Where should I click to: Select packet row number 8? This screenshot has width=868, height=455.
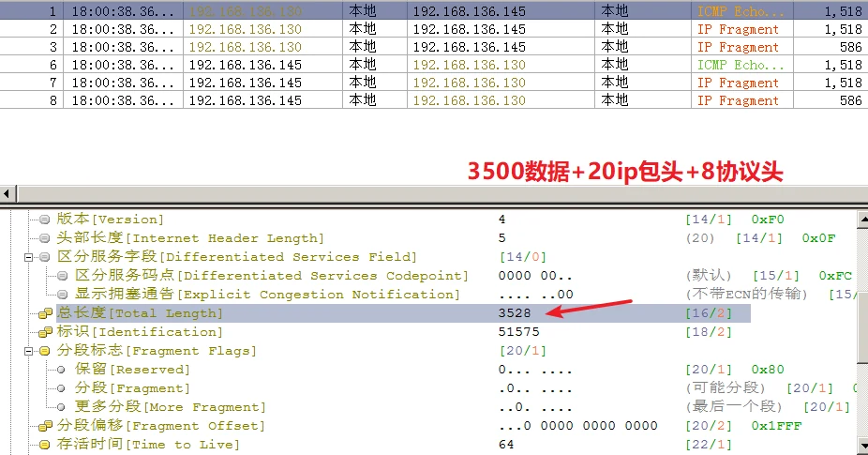[434, 99]
